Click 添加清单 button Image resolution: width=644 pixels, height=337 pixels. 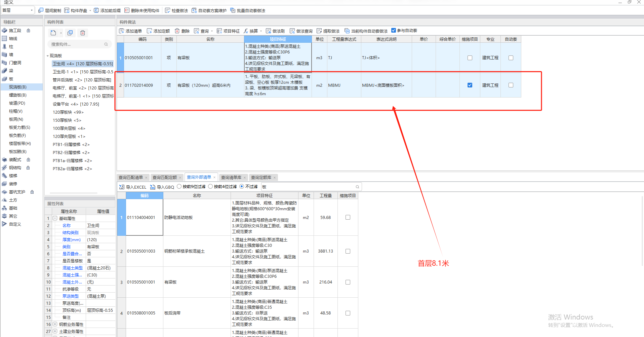(x=130, y=31)
